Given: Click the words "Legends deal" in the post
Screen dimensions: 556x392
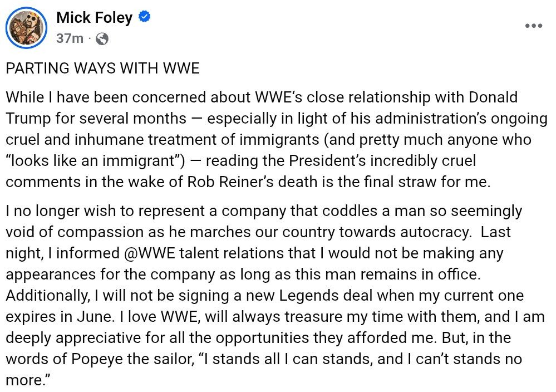Looking at the screenshot, I should [x=329, y=296].
